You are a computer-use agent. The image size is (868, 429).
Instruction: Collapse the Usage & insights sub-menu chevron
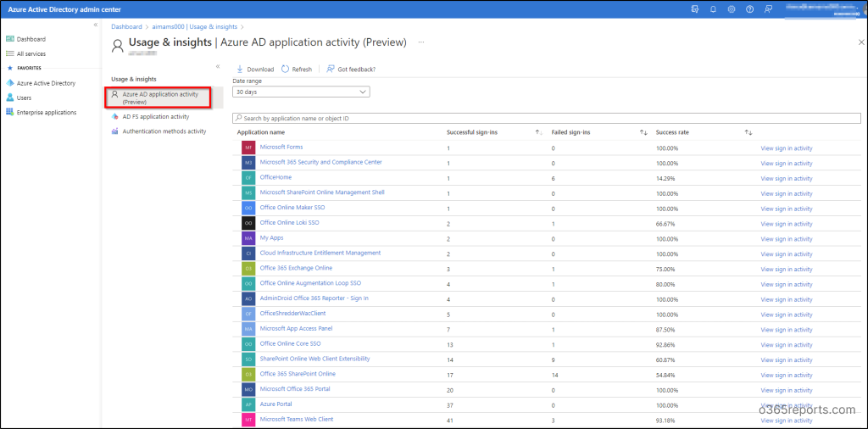tap(218, 66)
